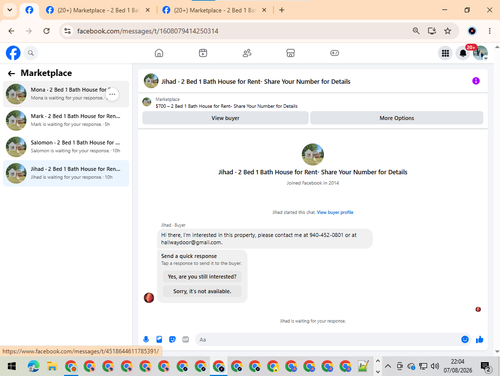Select the Jihad conversation in list
500x376 pixels.
66,173
